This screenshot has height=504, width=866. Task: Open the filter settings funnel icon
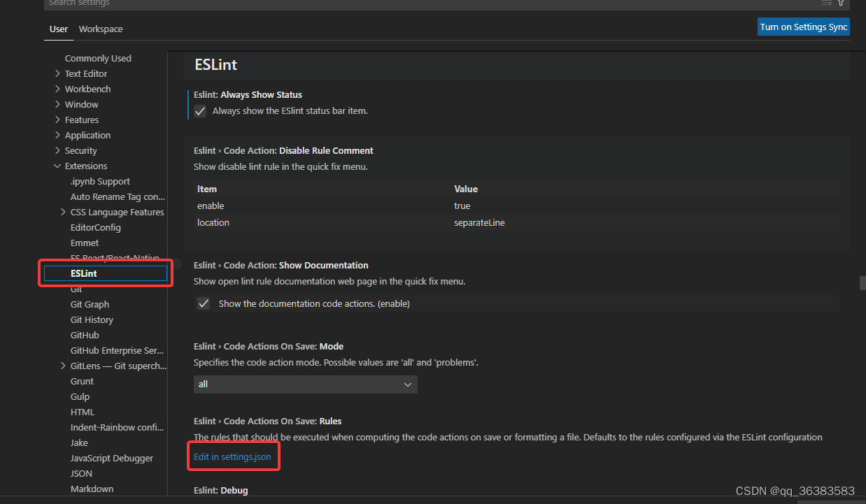pos(840,4)
